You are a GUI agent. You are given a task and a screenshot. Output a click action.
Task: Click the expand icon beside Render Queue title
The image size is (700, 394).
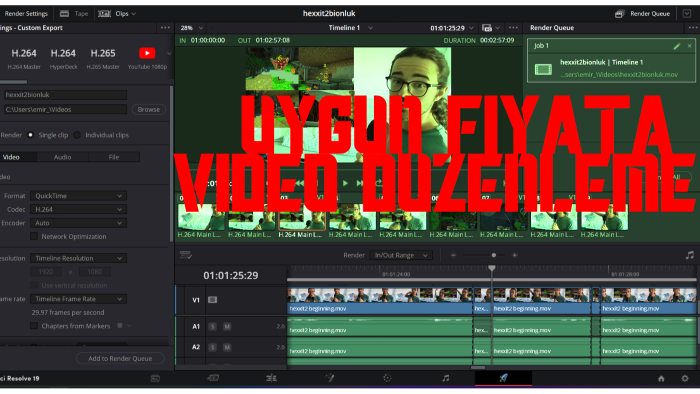(x=687, y=14)
